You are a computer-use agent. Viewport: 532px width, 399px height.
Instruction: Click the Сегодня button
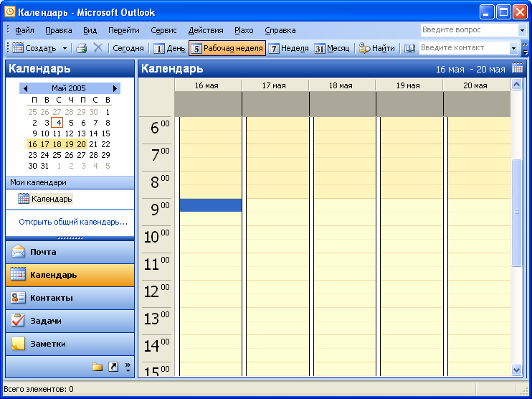(128, 48)
